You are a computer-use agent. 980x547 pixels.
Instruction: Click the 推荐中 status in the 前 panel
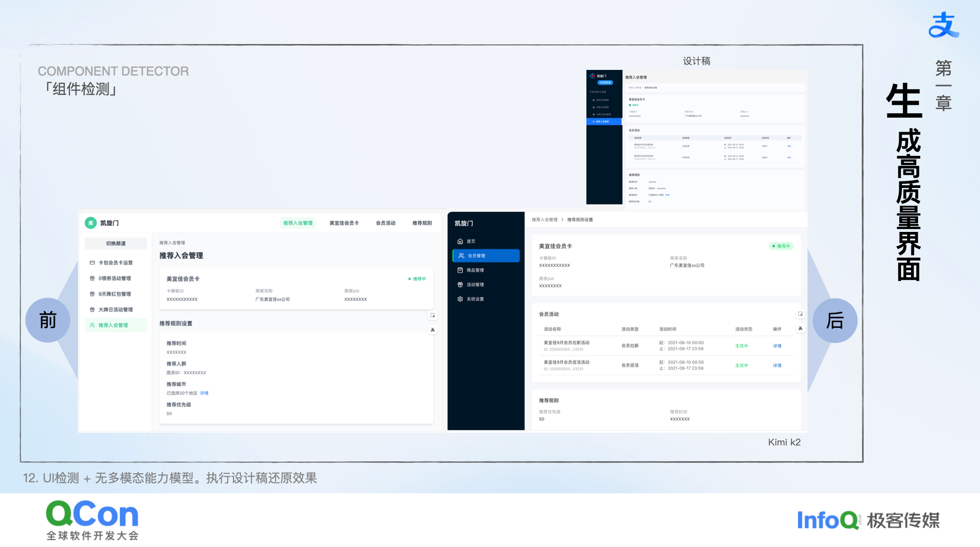point(417,279)
